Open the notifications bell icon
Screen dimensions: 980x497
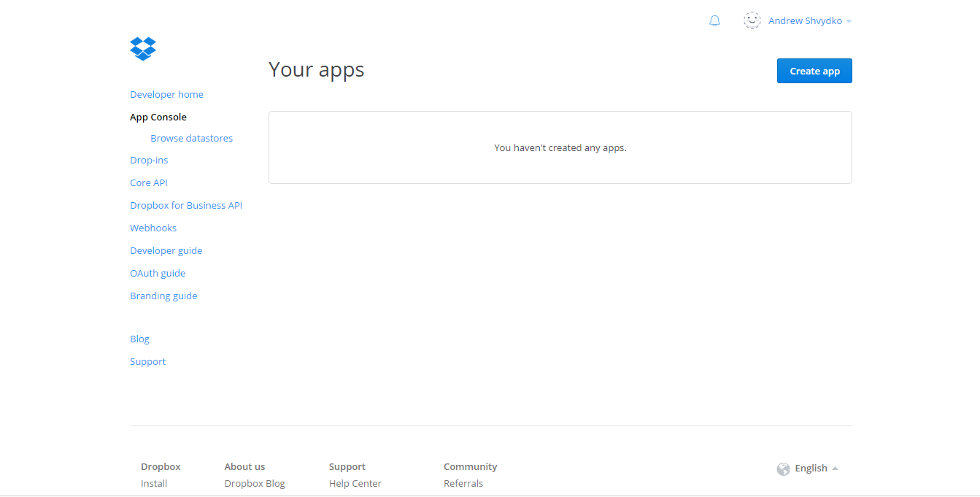714,21
